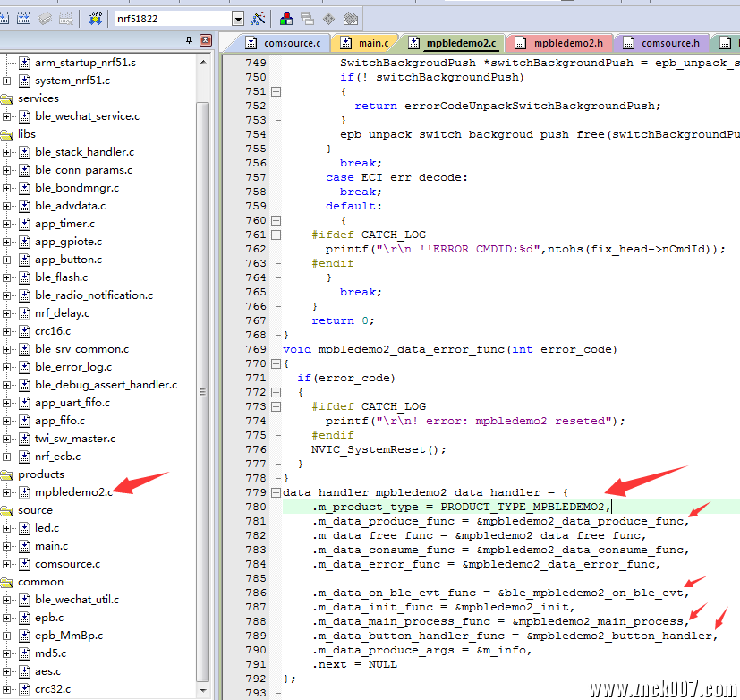Select the common group folder
The width and height of the screenshot is (740, 700).
(x=40, y=583)
